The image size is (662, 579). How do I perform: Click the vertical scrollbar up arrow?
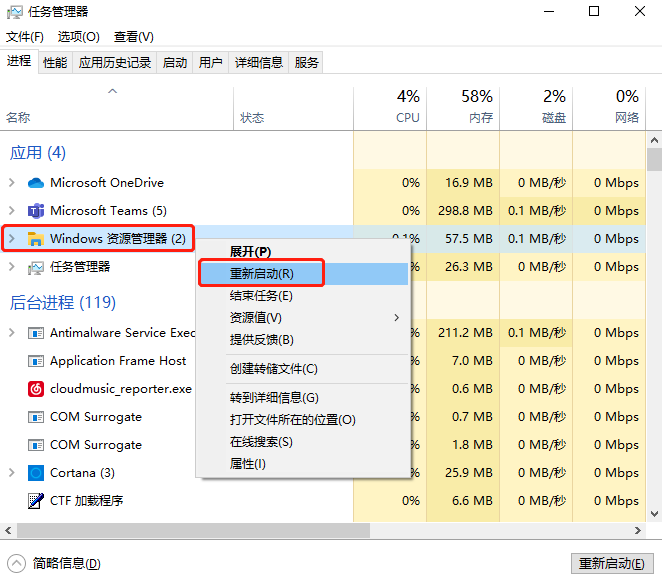[654, 140]
